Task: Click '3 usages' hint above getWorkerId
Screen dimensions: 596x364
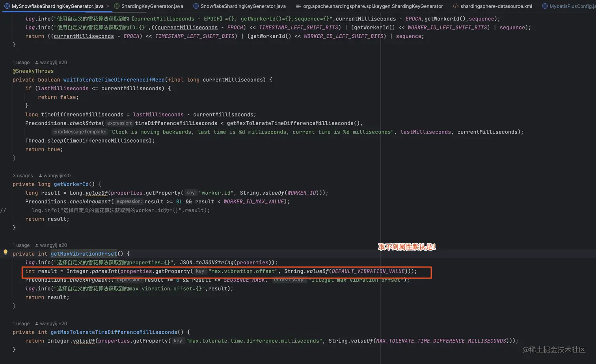Action: point(23,176)
